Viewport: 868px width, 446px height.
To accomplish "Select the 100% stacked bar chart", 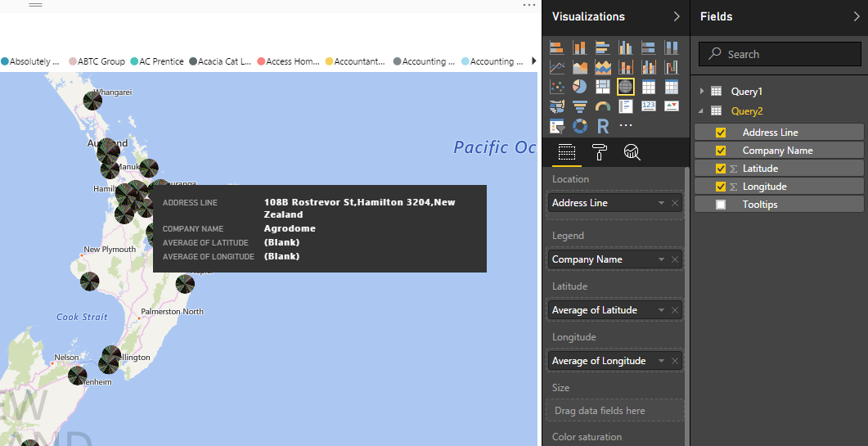I will 648,47.
